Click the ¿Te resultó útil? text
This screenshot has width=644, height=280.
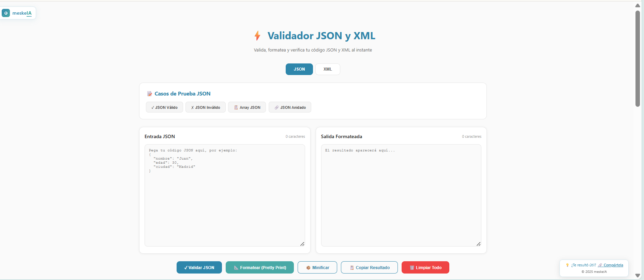pyautogui.click(x=584, y=265)
